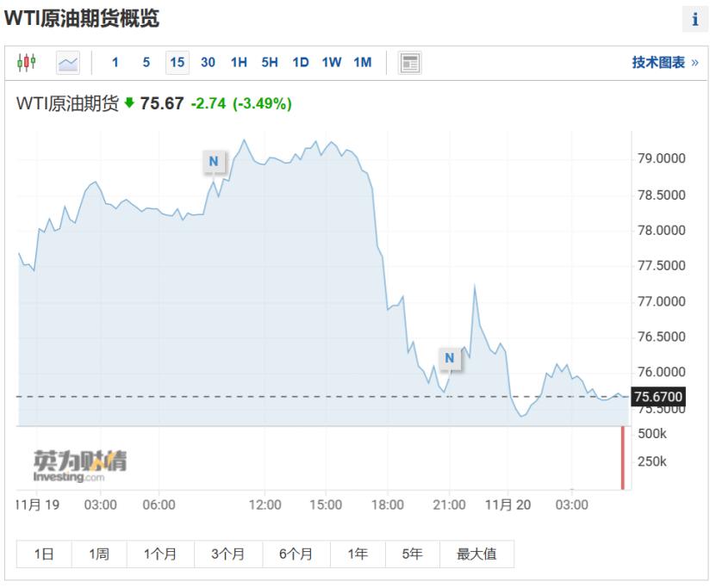Click the 最大值 range button
This screenshot has height=588, width=716.
pos(476,554)
